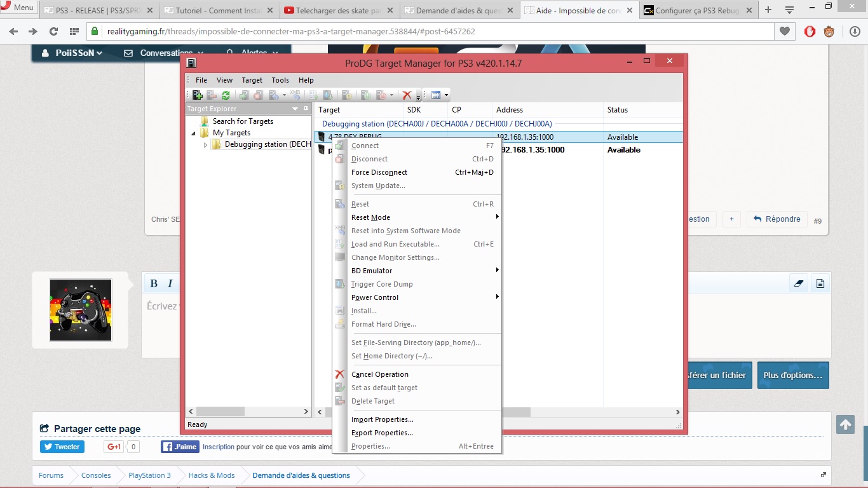Collapse the My Targets tree node
Viewport: 868px width, 488px height.
click(193, 133)
